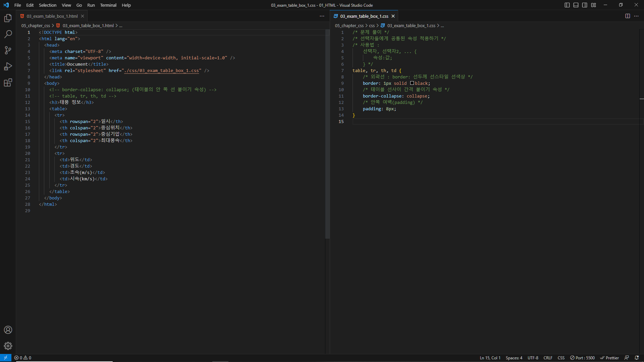The width and height of the screenshot is (644, 362).
Task: Toggle the primary side bar layout button
Action: [x=567, y=5]
